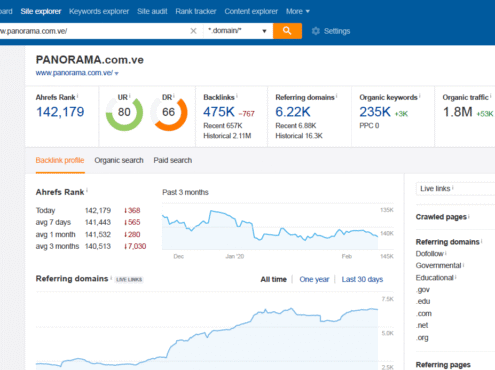Click the Settings link
495x370 pixels.
(337, 31)
